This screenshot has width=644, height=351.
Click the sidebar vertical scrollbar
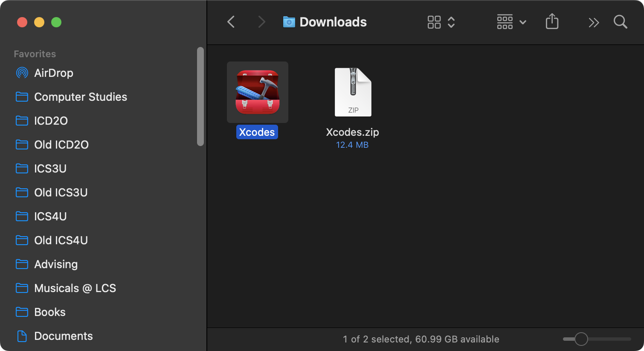200,97
